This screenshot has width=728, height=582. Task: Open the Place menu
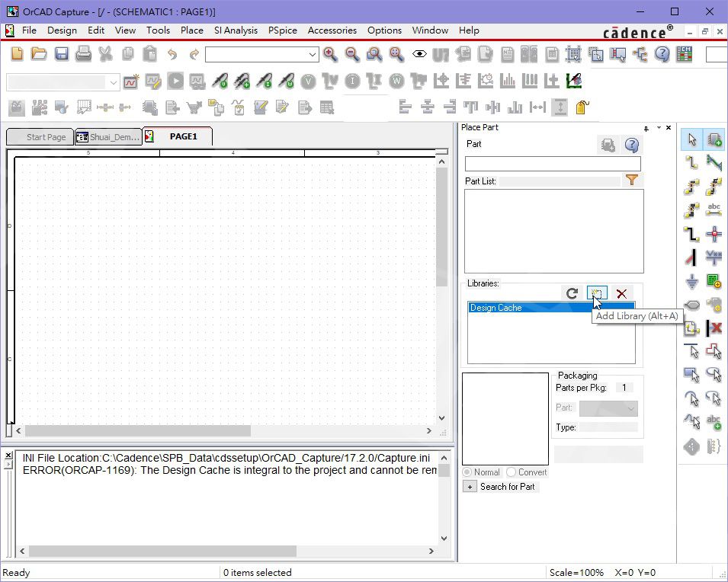[192, 30]
